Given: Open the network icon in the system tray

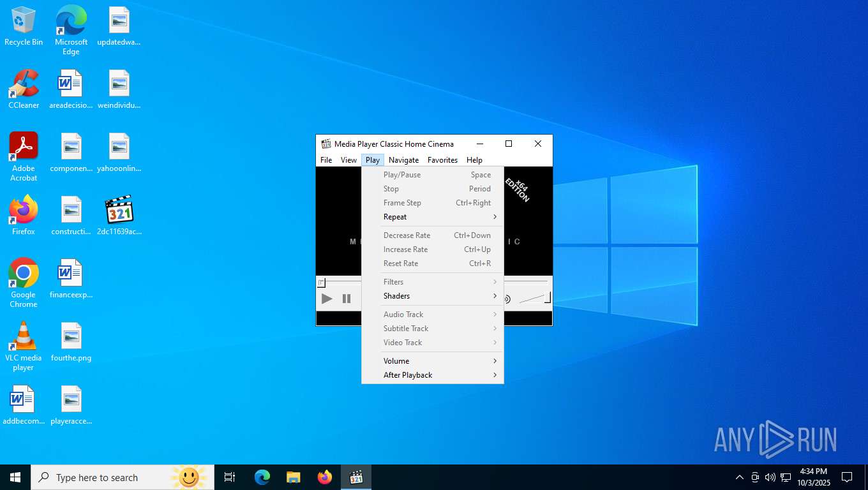Looking at the screenshot, I should (786, 477).
